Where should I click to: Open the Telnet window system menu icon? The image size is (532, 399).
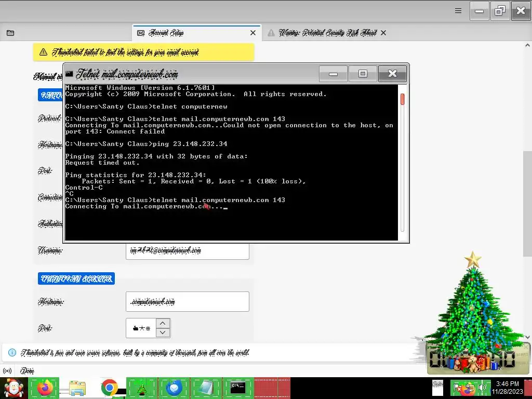coord(69,74)
